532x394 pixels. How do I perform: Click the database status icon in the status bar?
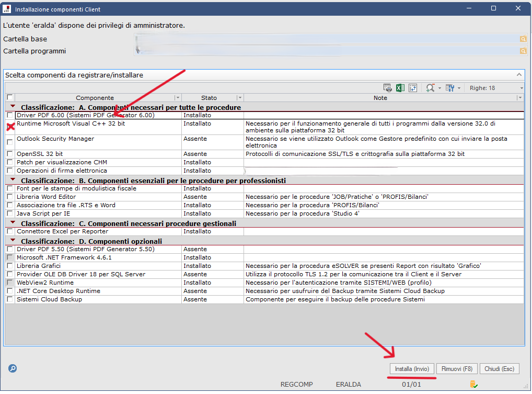473,384
